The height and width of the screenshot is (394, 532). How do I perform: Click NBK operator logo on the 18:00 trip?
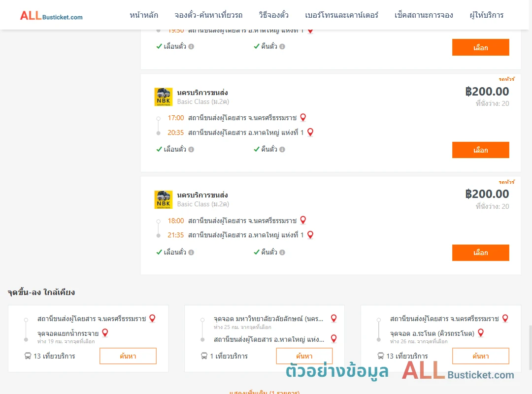[163, 199]
